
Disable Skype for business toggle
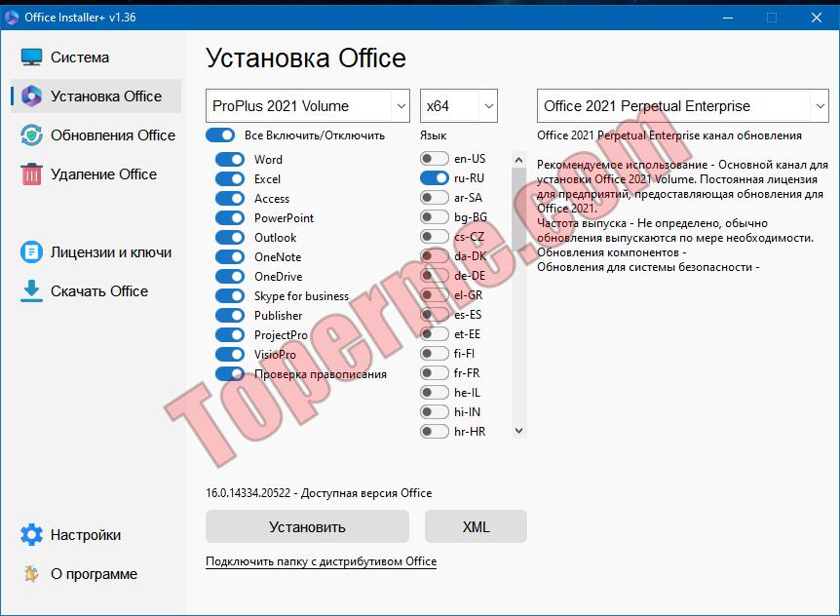point(230,295)
